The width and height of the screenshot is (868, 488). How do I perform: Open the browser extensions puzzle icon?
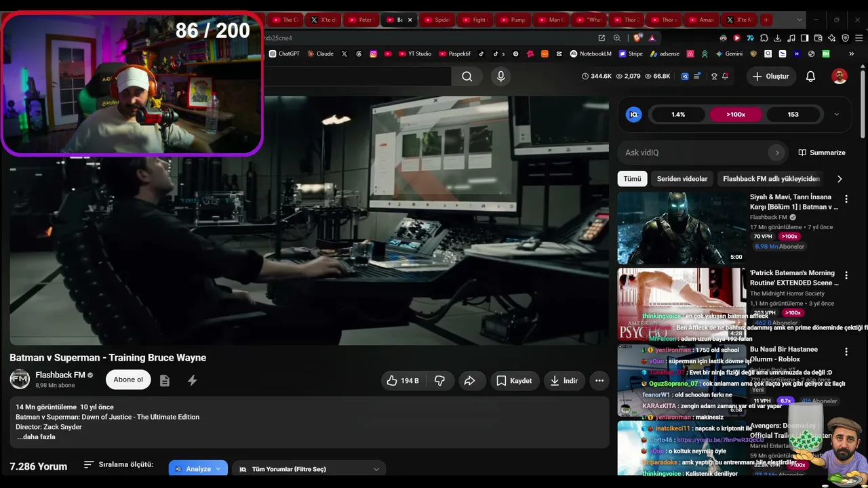tap(764, 38)
